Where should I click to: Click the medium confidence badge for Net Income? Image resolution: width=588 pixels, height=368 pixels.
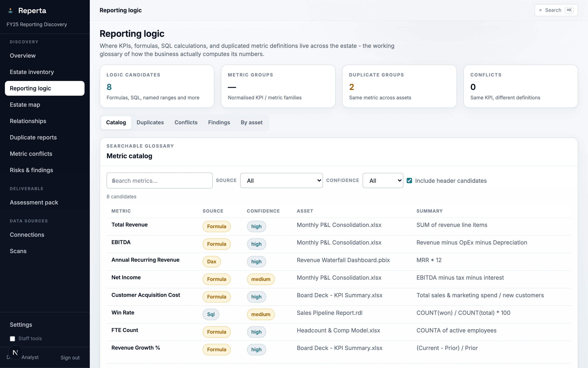(x=261, y=279)
